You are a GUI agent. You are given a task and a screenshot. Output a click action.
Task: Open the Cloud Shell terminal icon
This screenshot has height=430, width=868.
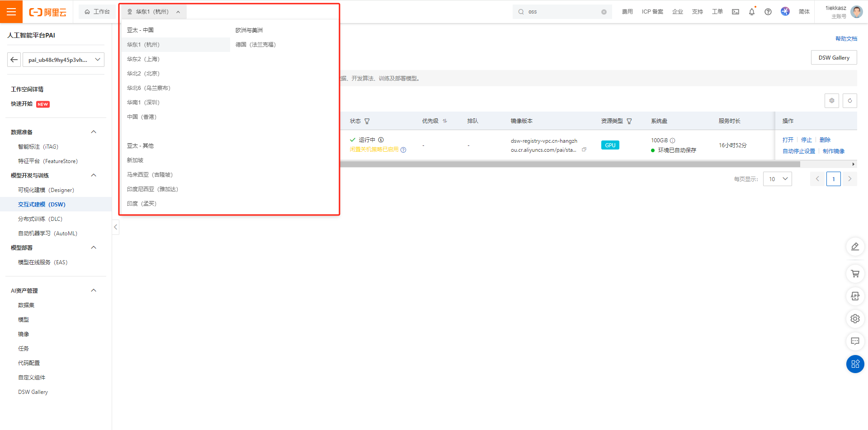(x=736, y=12)
